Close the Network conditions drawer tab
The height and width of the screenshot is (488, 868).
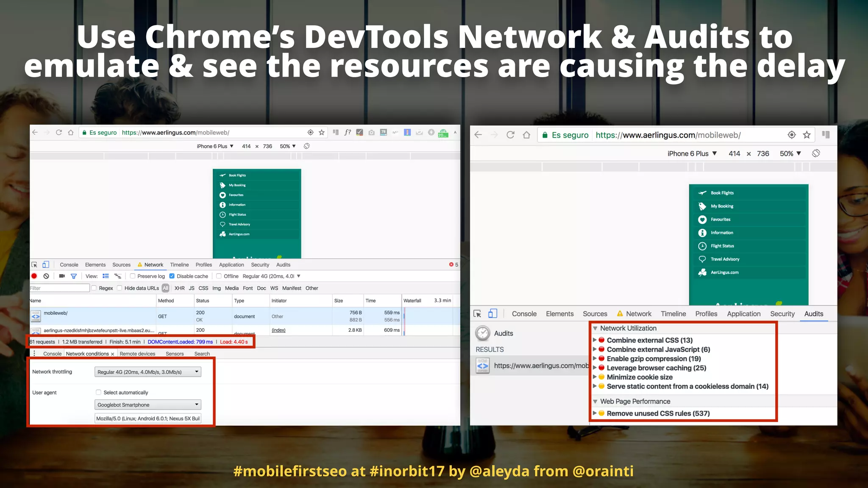pos(113,354)
